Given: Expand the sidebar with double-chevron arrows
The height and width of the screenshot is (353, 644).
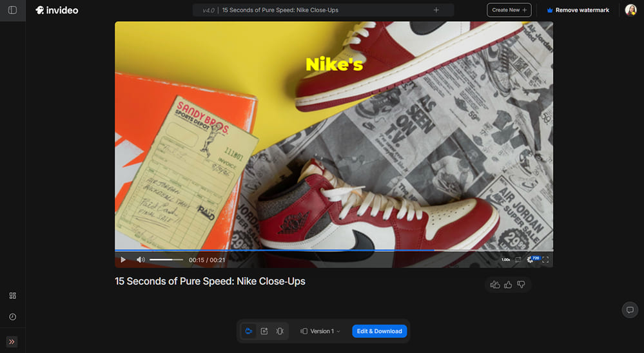Looking at the screenshot, I should pyautogui.click(x=12, y=341).
